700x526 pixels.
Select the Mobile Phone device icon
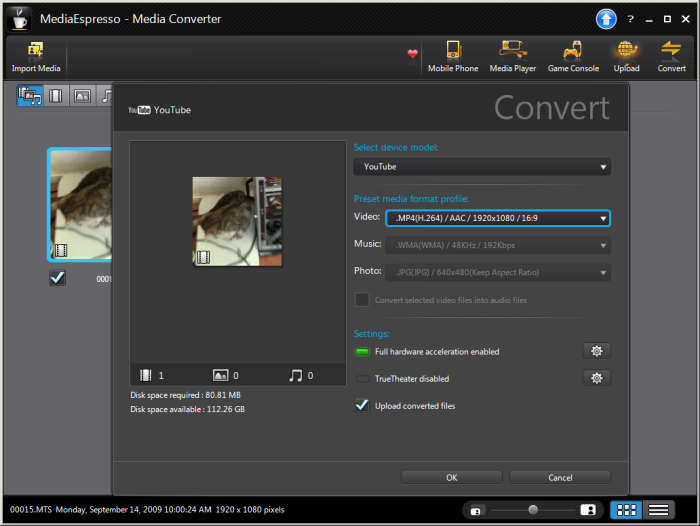click(453, 50)
